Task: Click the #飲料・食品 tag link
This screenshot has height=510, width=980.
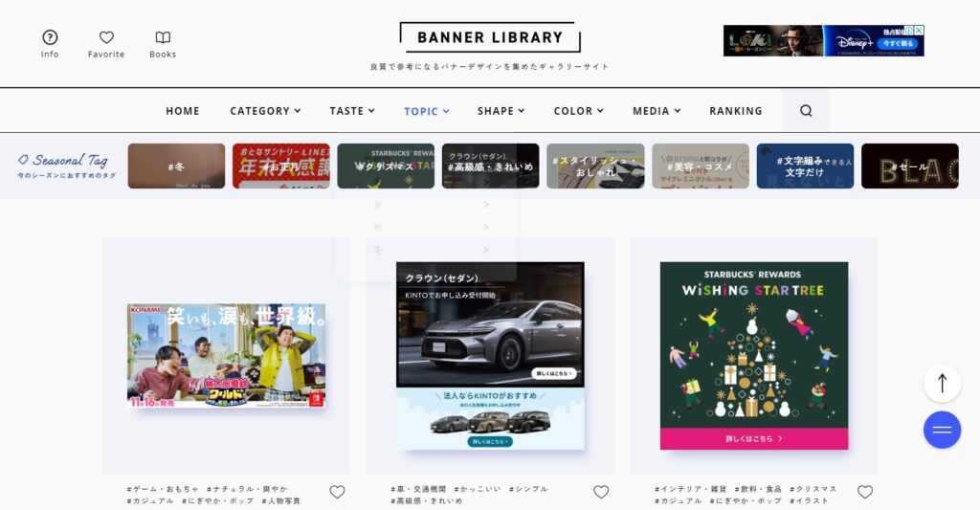Action: click(758, 489)
